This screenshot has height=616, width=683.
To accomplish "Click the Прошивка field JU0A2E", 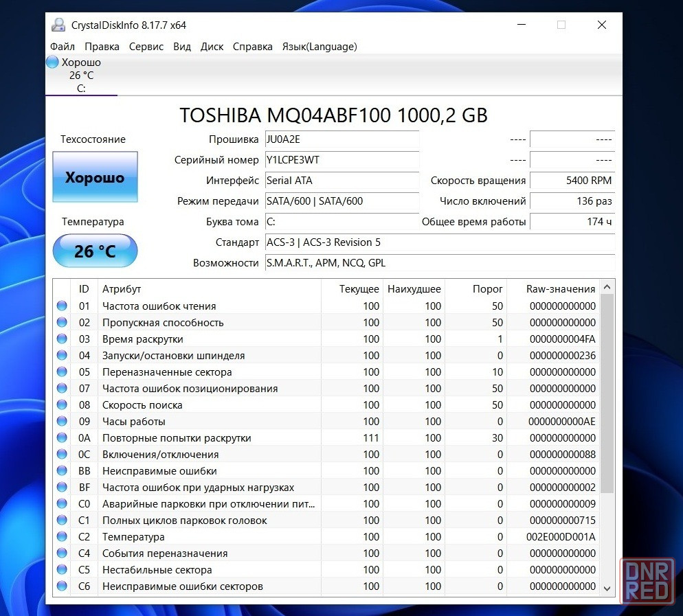I will click(x=342, y=139).
